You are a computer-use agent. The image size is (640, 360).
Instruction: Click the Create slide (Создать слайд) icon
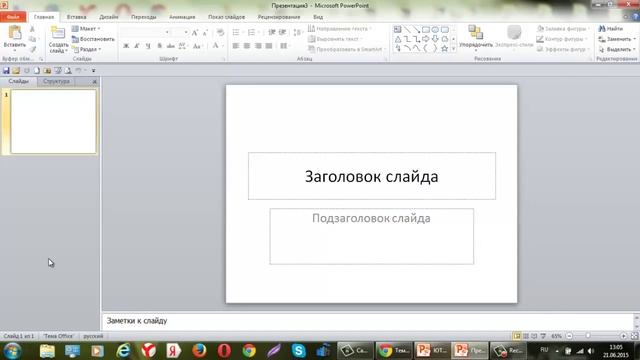click(58, 33)
